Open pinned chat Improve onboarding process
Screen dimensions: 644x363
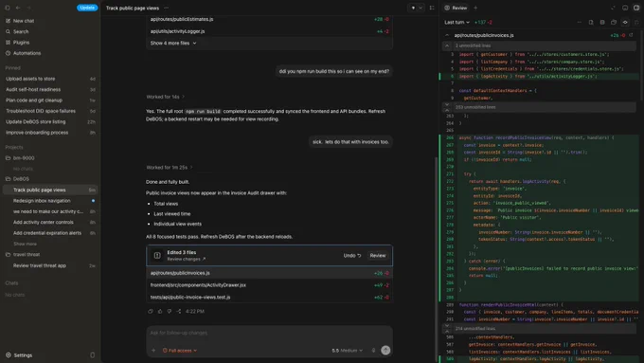pos(50,133)
